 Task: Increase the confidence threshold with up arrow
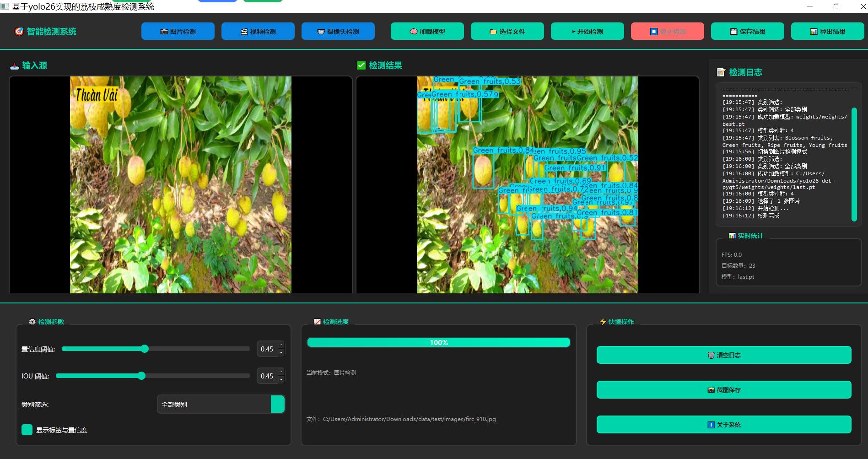point(281,345)
